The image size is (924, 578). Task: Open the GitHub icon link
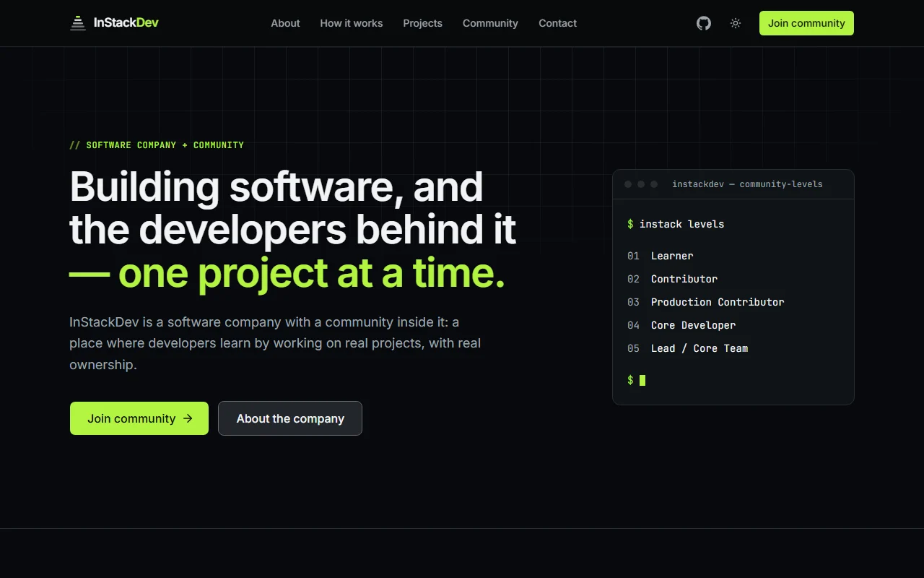pos(704,23)
